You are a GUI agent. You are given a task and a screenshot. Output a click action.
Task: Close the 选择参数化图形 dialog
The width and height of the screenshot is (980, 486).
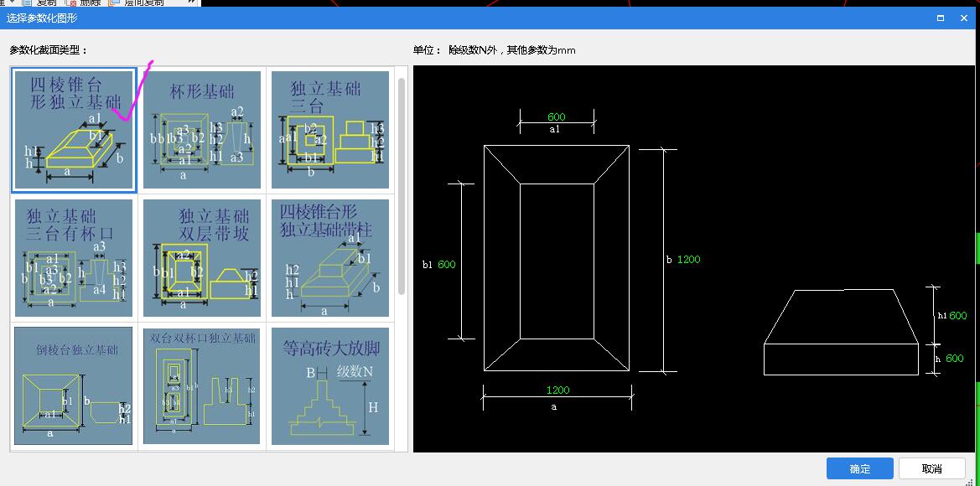(964, 18)
